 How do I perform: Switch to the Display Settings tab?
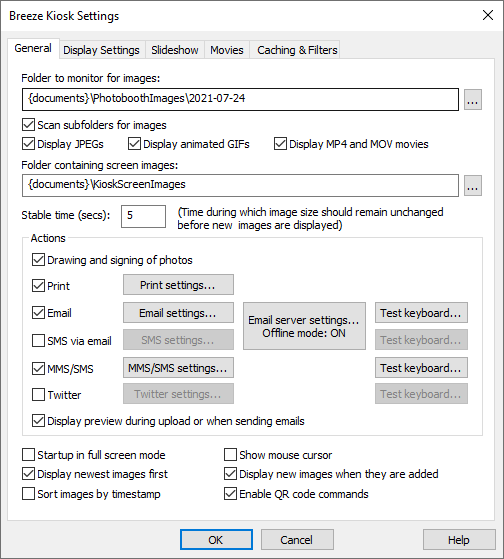pyautogui.click(x=101, y=50)
